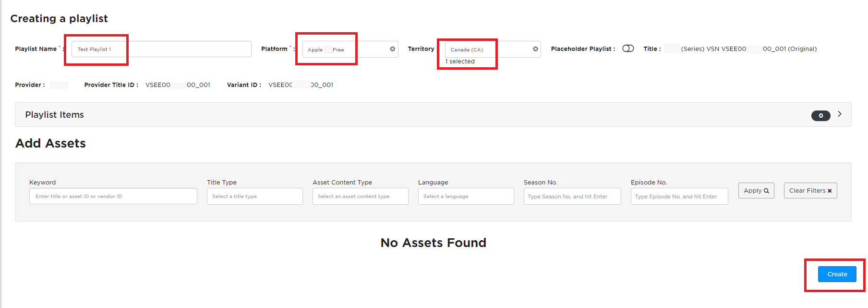Expand Playlist Items with the chevron arrow
Viewport: 868px width, 308px height.
click(x=840, y=114)
